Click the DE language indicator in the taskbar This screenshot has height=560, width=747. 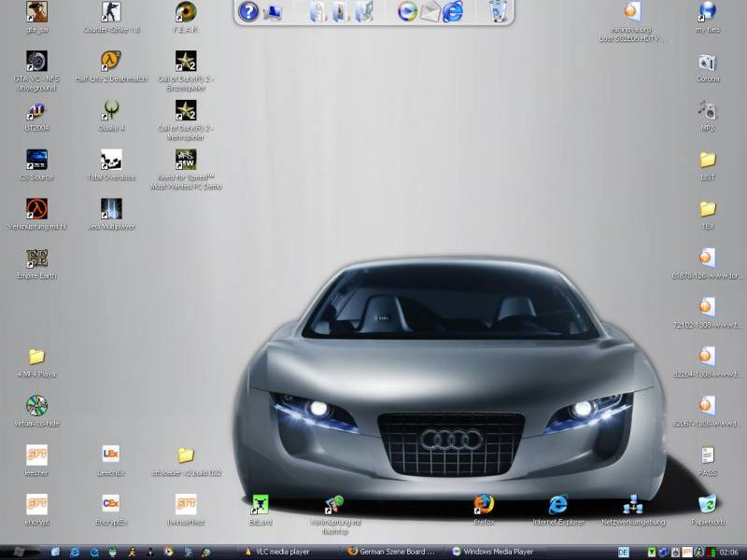[623, 553]
